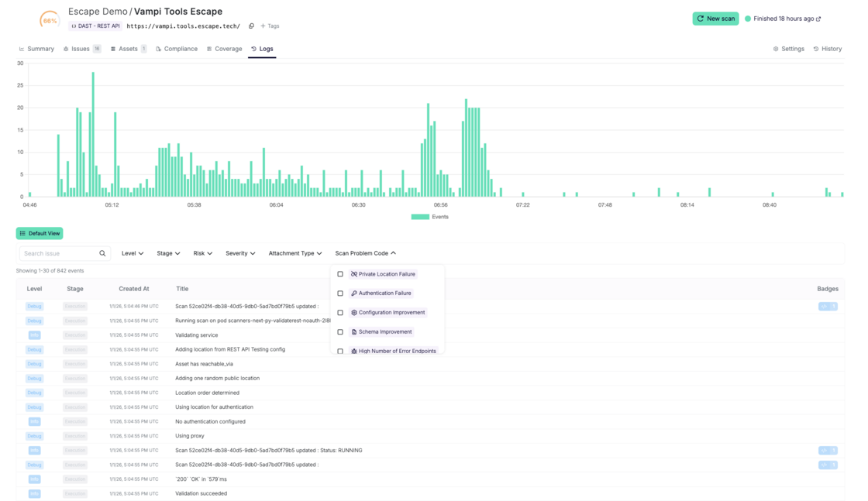Click the plus icon to add Tags
This screenshot has height=501, width=868.
coord(263,26)
